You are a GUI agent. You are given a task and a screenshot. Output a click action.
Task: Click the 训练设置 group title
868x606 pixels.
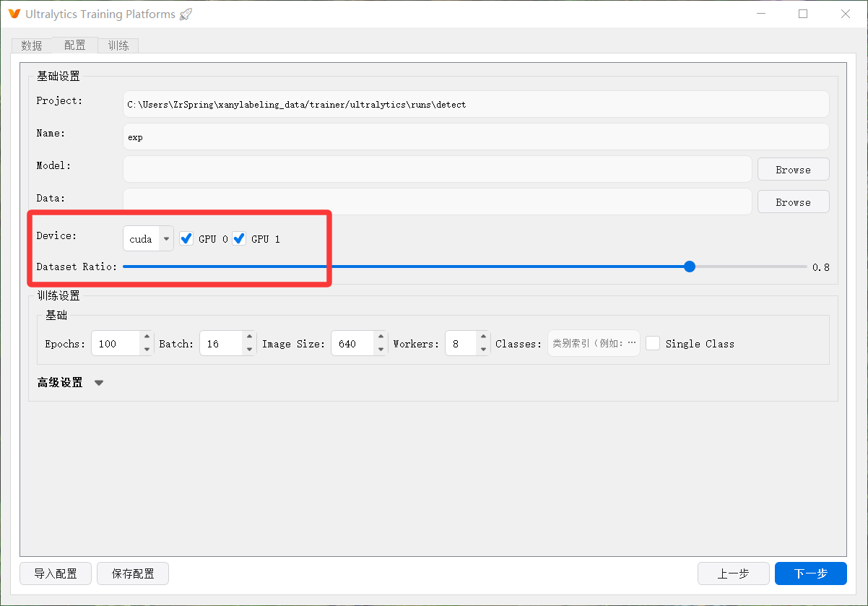click(x=58, y=295)
